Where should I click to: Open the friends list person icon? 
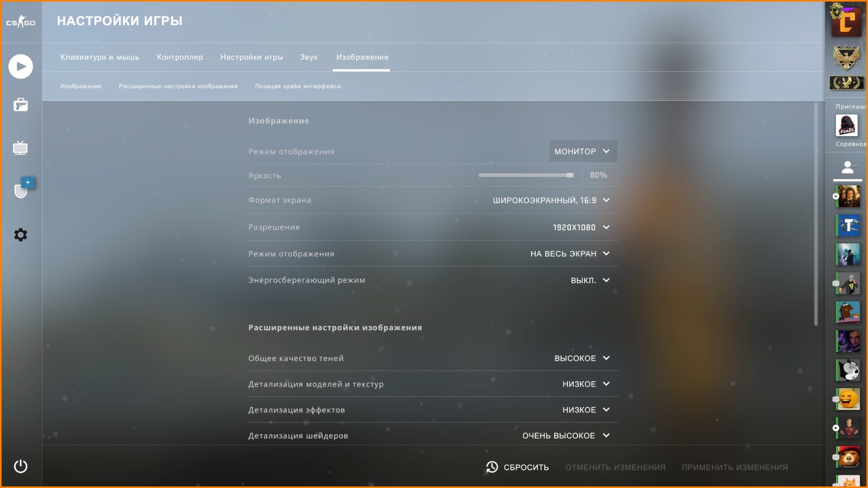point(847,168)
